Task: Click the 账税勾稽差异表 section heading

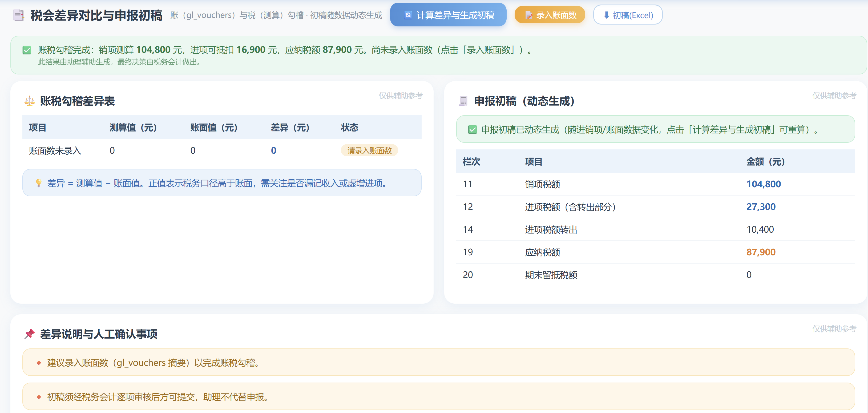Action: (77, 101)
